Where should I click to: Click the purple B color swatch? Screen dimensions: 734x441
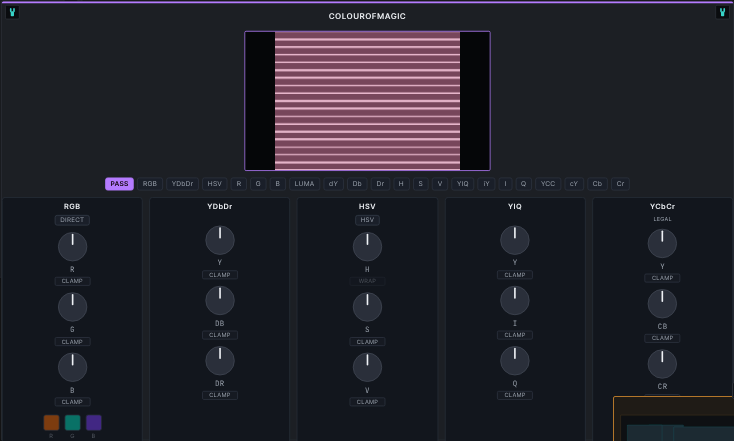point(94,422)
